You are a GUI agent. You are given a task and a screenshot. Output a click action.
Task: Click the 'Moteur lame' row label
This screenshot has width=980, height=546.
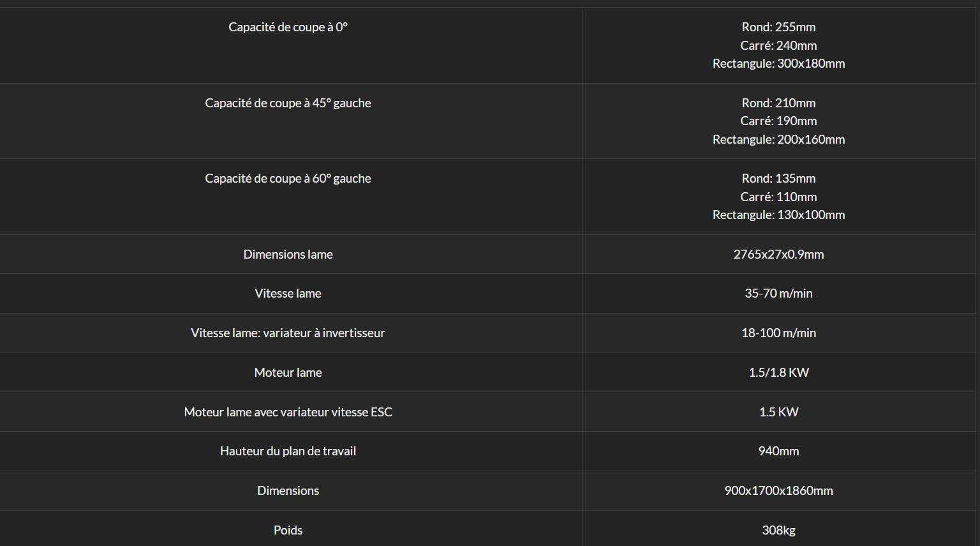(288, 373)
